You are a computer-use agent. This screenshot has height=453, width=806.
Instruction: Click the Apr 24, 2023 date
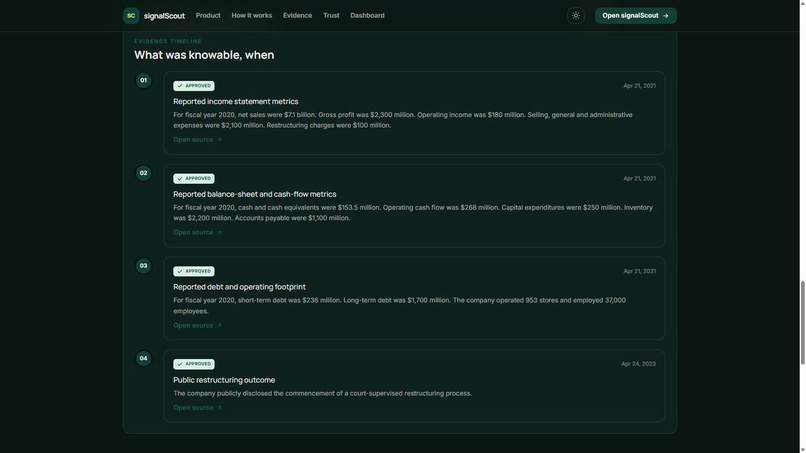coord(638,364)
